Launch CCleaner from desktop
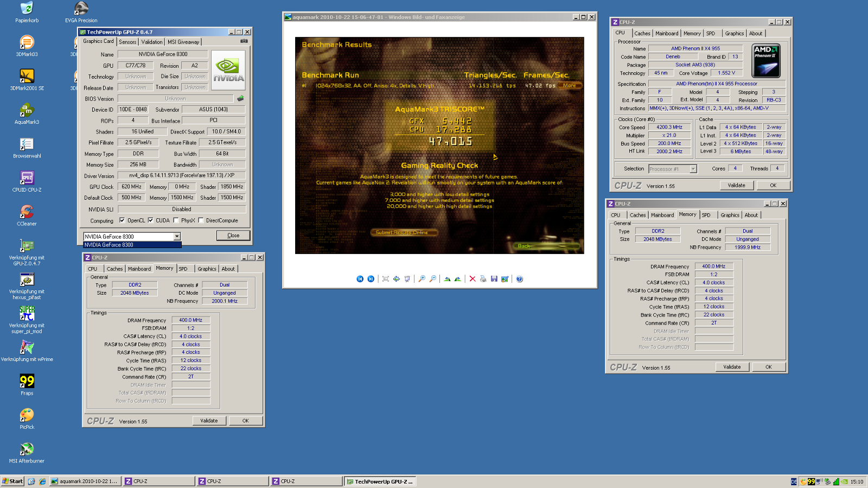This screenshot has height=488, width=868. click(27, 216)
